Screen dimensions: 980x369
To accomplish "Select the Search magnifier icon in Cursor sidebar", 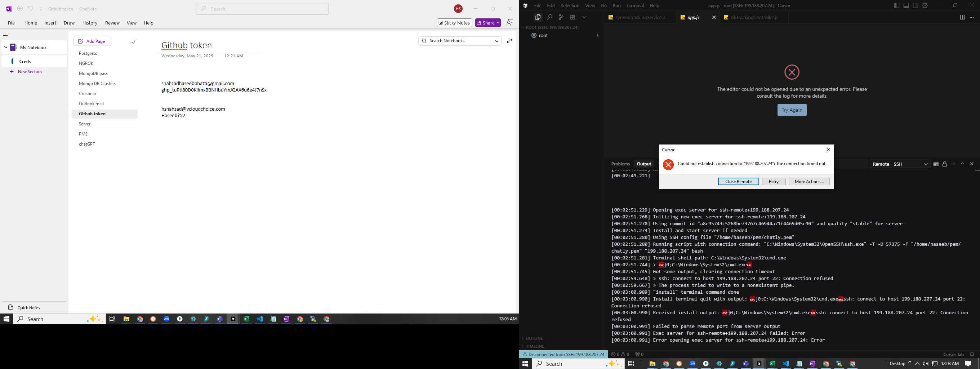I will click(549, 17).
